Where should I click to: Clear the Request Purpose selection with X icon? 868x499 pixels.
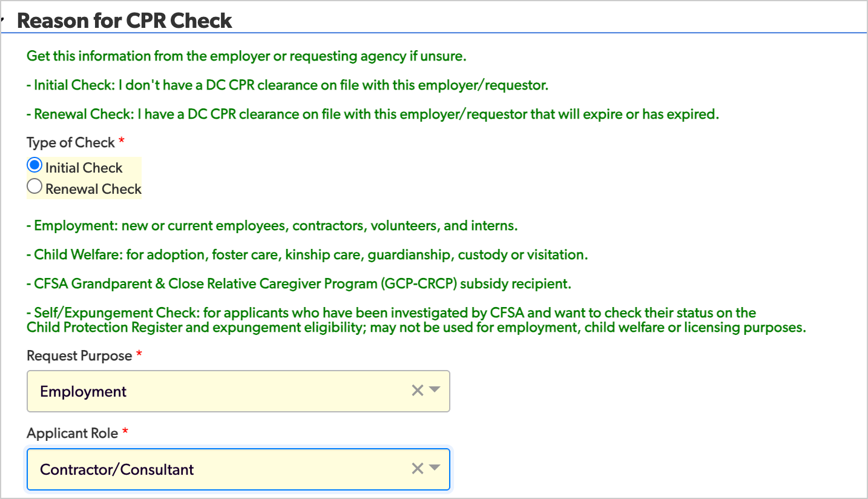(417, 391)
